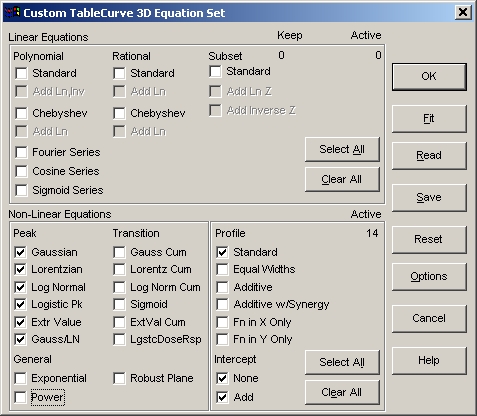Click Select All in Linear Equations
Screen dimensions: 477x416
(x=342, y=149)
